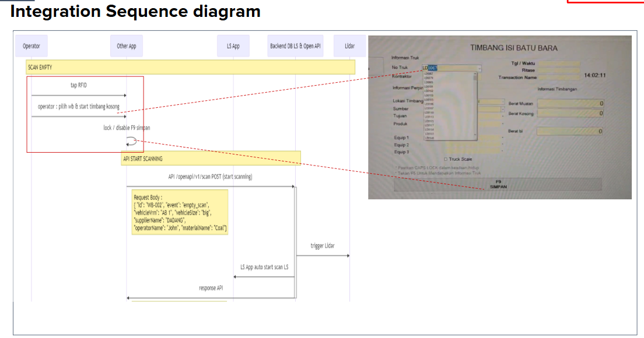Click the Berat Muatan field
The height and width of the screenshot is (338, 644).
click(x=570, y=104)
